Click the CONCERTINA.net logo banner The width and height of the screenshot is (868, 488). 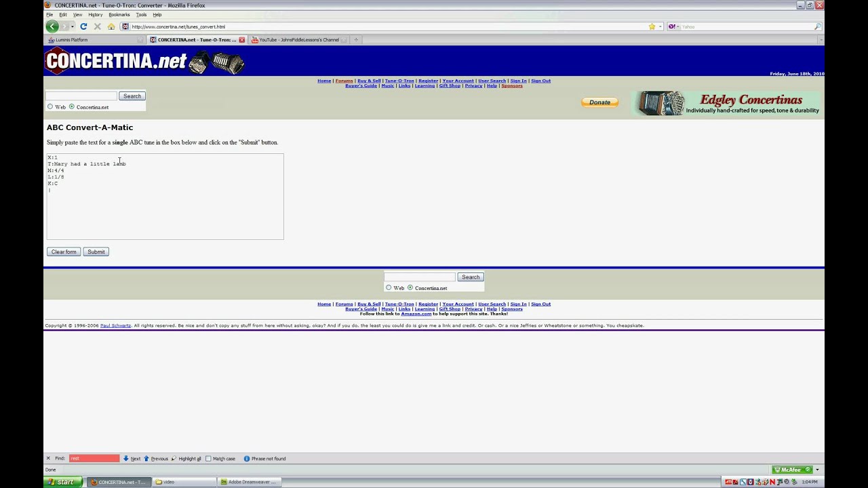pyautogui.click(x=144, y=62)
